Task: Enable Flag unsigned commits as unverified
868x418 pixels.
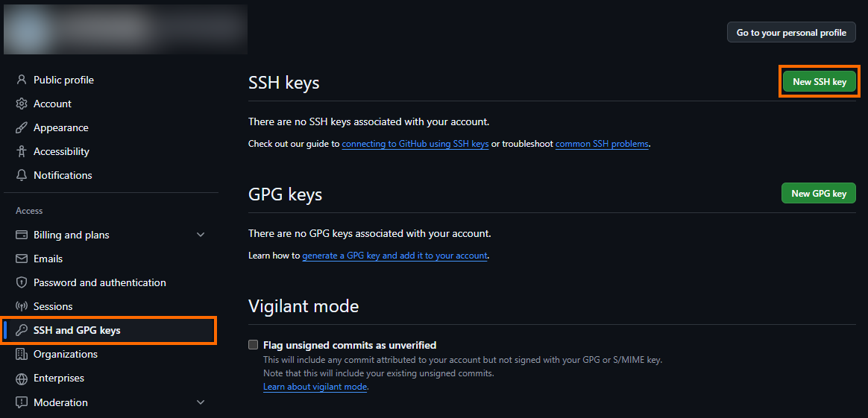Action: [x=253, y=345]
